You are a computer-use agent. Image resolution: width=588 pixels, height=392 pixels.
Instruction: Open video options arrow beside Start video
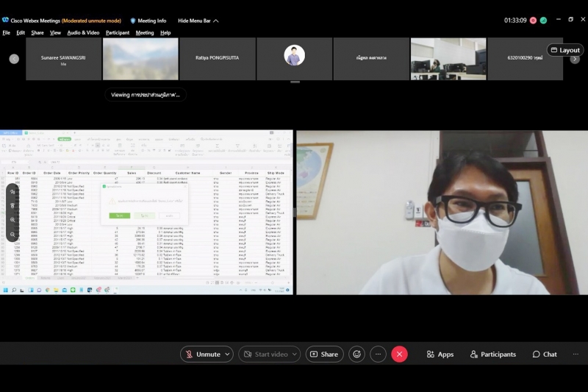coord(294,354)
